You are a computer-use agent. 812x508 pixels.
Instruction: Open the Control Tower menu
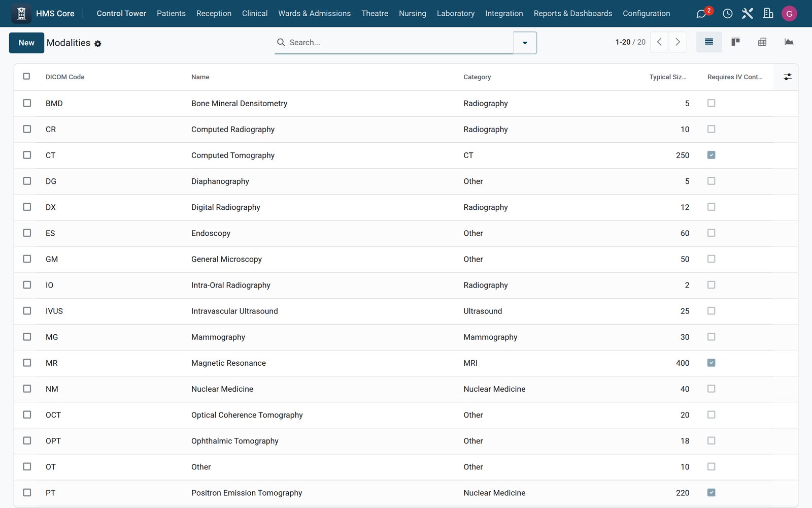121,14
